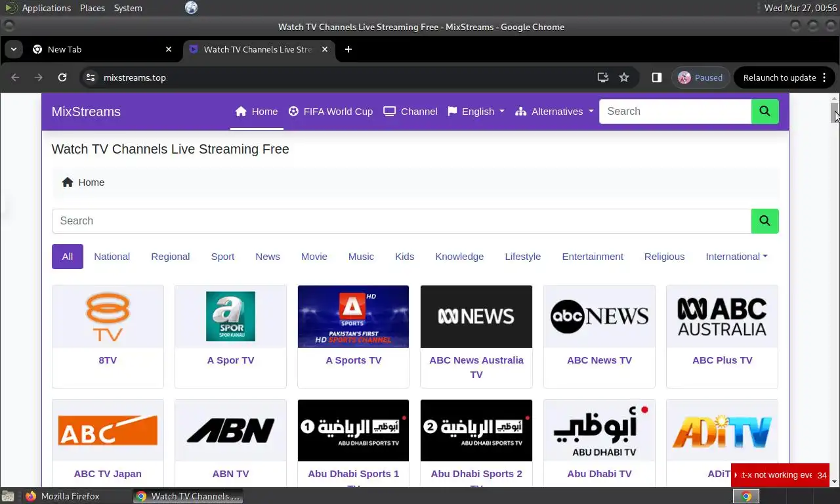
Task: Select the Sport category
Action: (222, 257)
